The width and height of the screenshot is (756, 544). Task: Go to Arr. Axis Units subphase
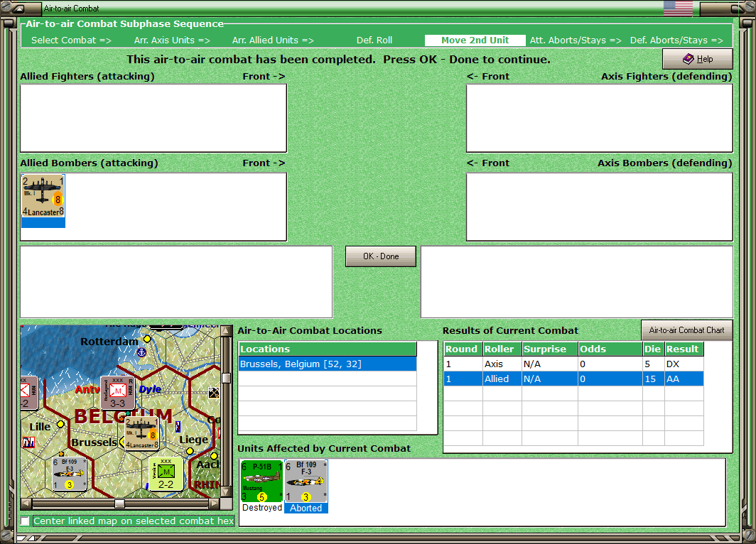(172, 40)
